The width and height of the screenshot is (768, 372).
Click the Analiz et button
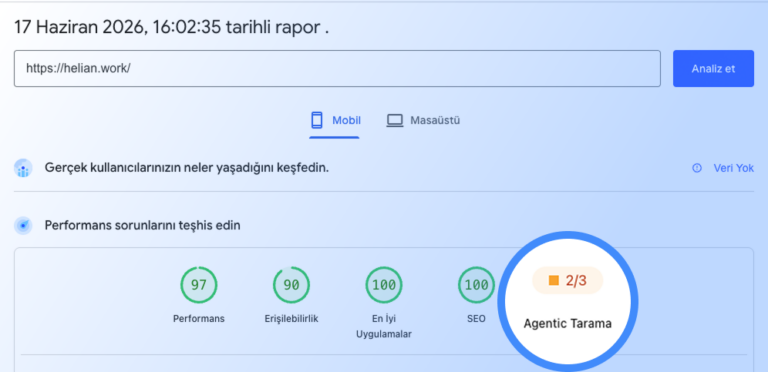713,69
